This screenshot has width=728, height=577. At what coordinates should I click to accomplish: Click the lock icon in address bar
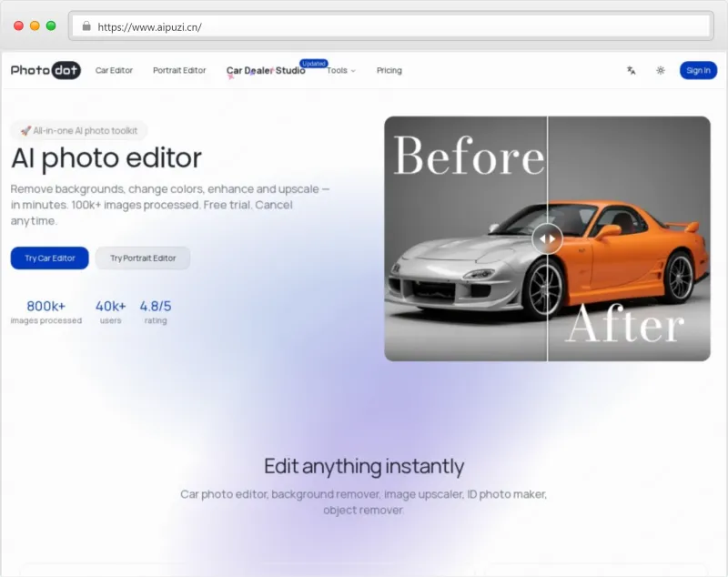[86, 26]
